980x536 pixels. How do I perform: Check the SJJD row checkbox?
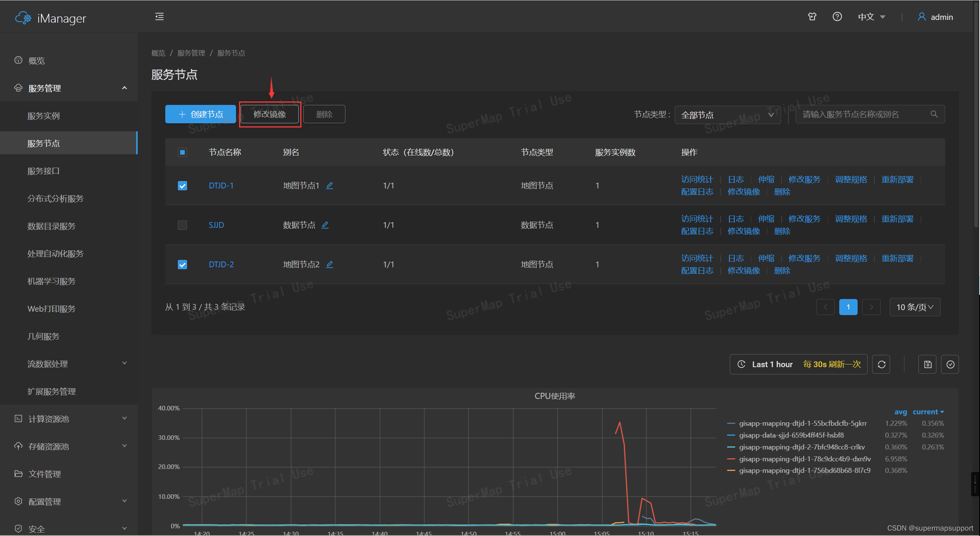click(182, 225)
